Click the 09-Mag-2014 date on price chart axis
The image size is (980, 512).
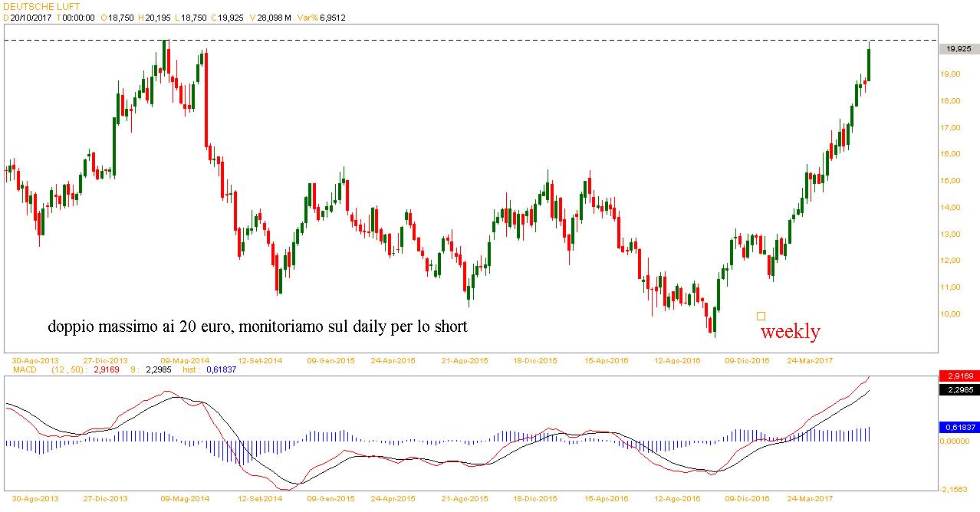(x=184, y=359)
